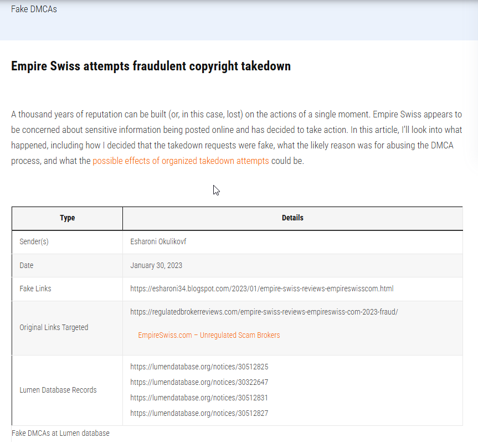This screenshot has height=448, width=478.
Task: Click the article headline about Empire Swiss
Action: (x=151, y=66)
